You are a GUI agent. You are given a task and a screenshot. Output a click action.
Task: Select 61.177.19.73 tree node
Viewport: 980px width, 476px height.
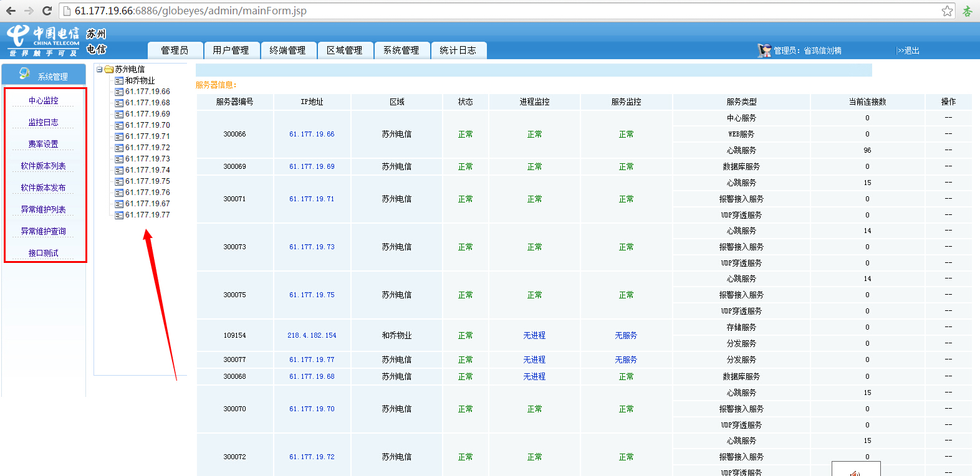click(x=148, y=159)
